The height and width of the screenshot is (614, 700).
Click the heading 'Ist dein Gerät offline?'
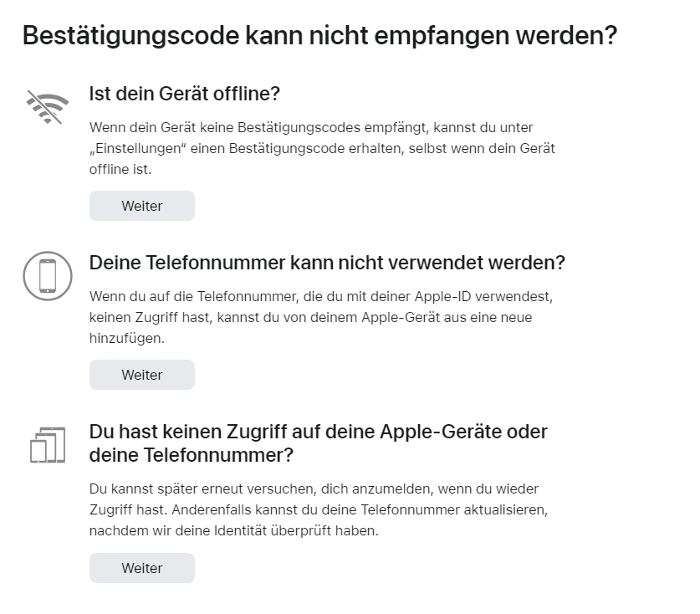tap(184, 94)
